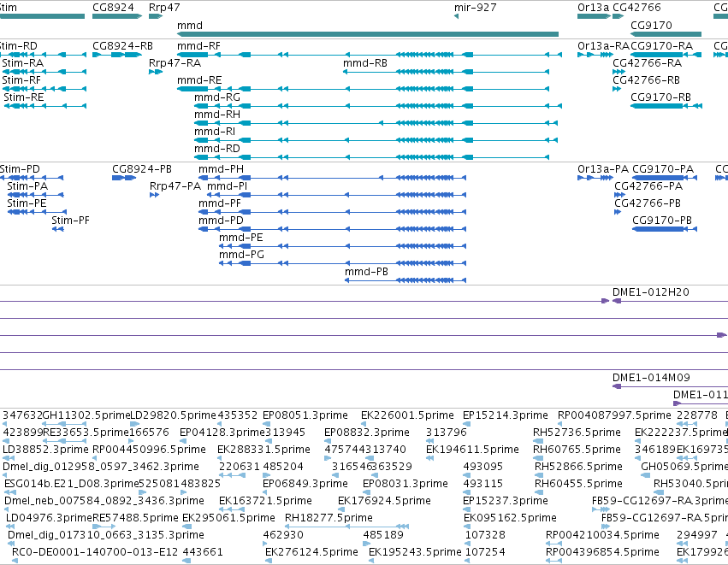Click the EK176924.5prime label

(384, 501)
